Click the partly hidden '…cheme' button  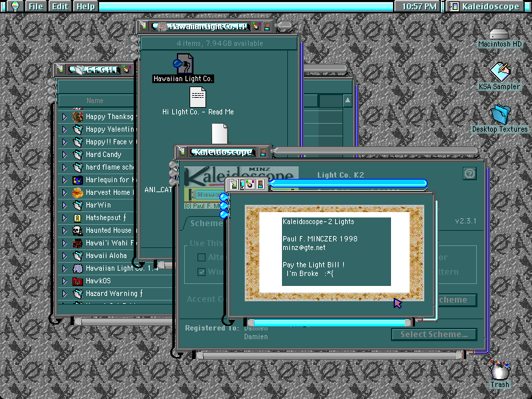click(457, 300)
